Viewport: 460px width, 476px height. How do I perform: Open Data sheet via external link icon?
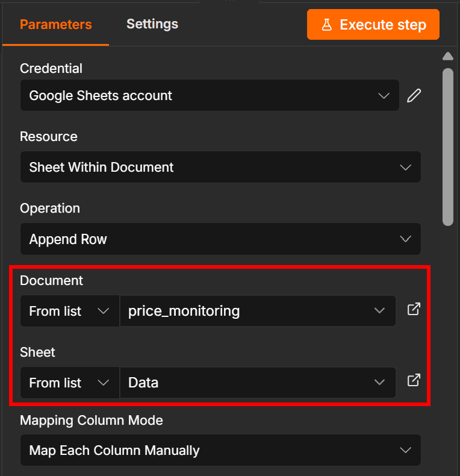414,380
